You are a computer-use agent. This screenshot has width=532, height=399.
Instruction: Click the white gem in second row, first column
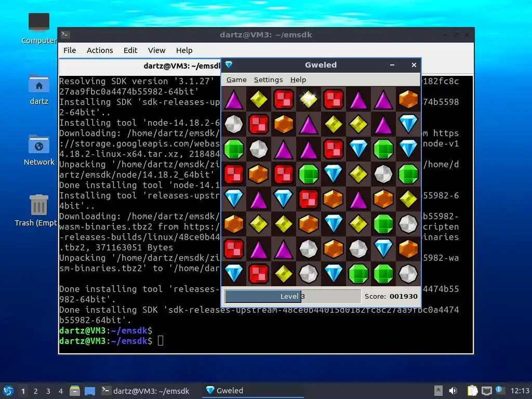point(234,124)
